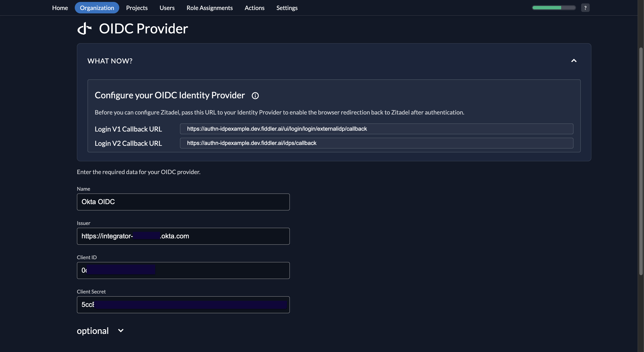Click the page vertical scrollbar
The image size is (644, 352).
click(x=641, y=161)
